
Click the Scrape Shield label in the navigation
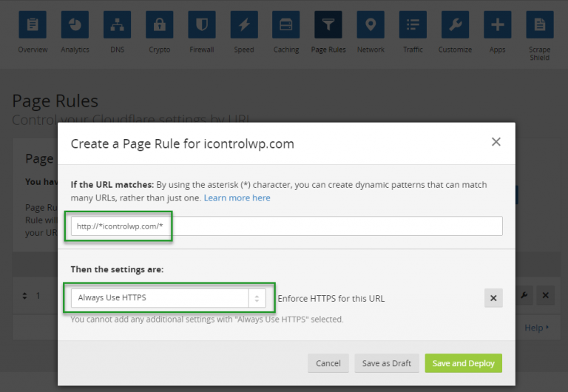click(540, 53)
